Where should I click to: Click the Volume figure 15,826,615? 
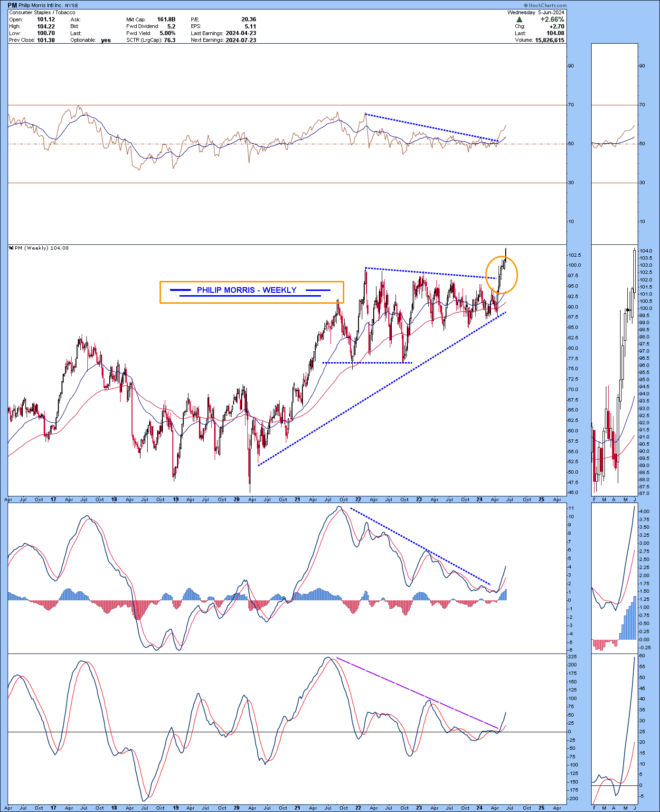[x=549, y=40]
